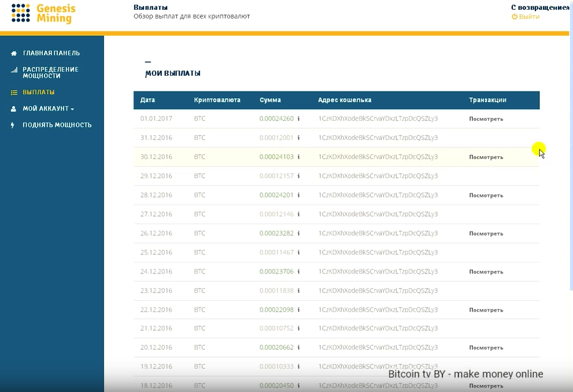
Task: Click info icon beside 0.00012001 amount
Action: tap(298, 138)
